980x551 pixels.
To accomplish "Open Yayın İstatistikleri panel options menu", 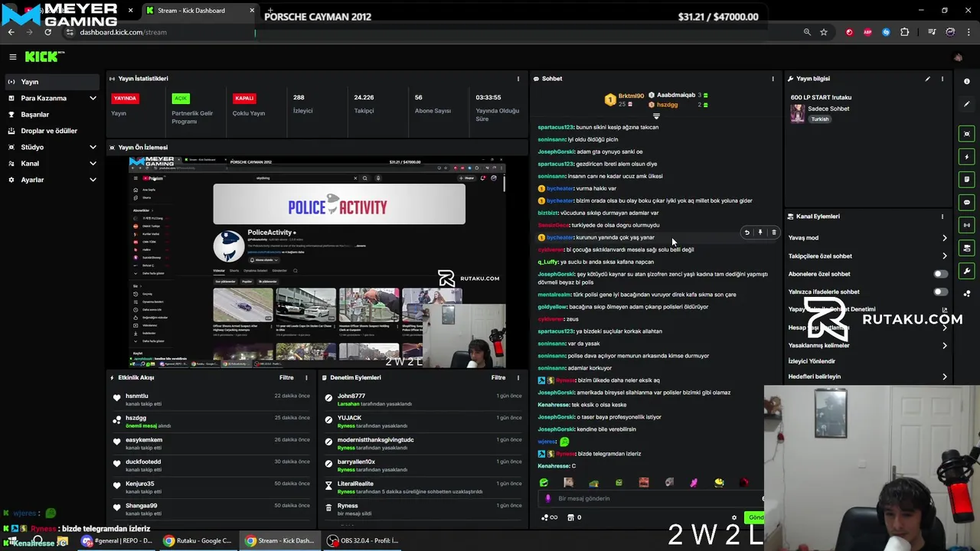I will click(x=518, y=79).
